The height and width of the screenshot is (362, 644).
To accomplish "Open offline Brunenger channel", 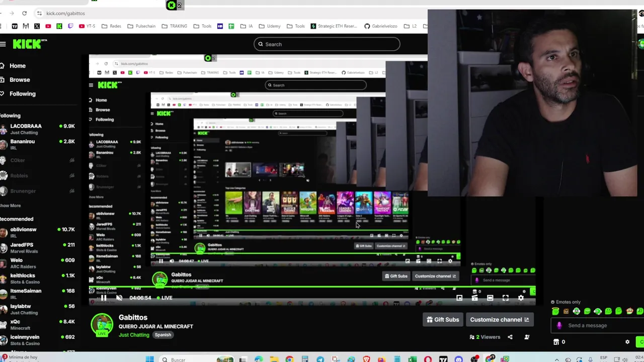I will [x=38, y=191].
